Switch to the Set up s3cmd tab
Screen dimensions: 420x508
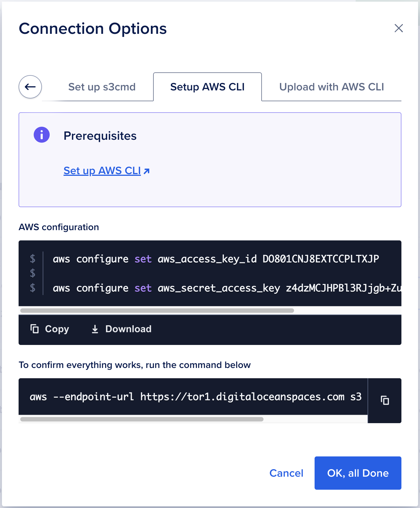coord(102,87)
